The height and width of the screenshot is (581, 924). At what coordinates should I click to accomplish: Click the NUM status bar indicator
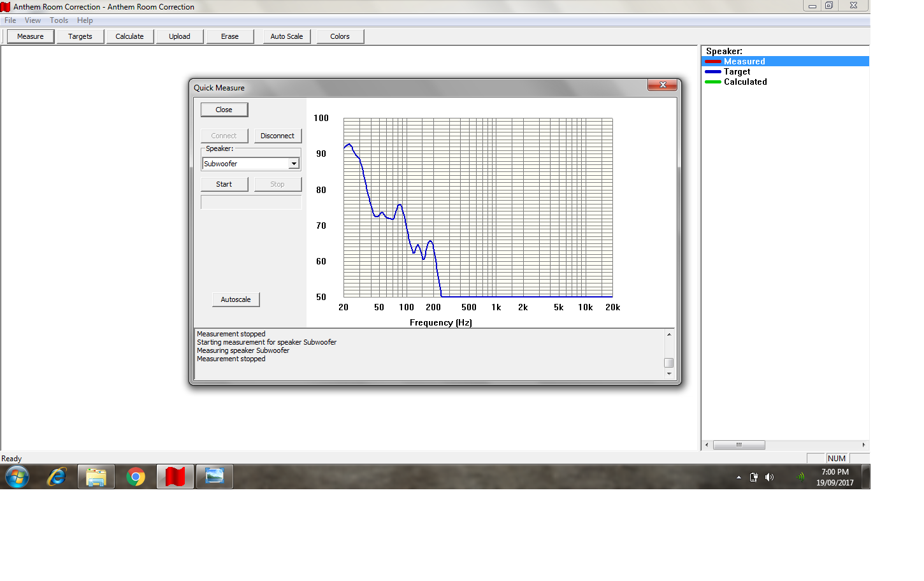837,458
